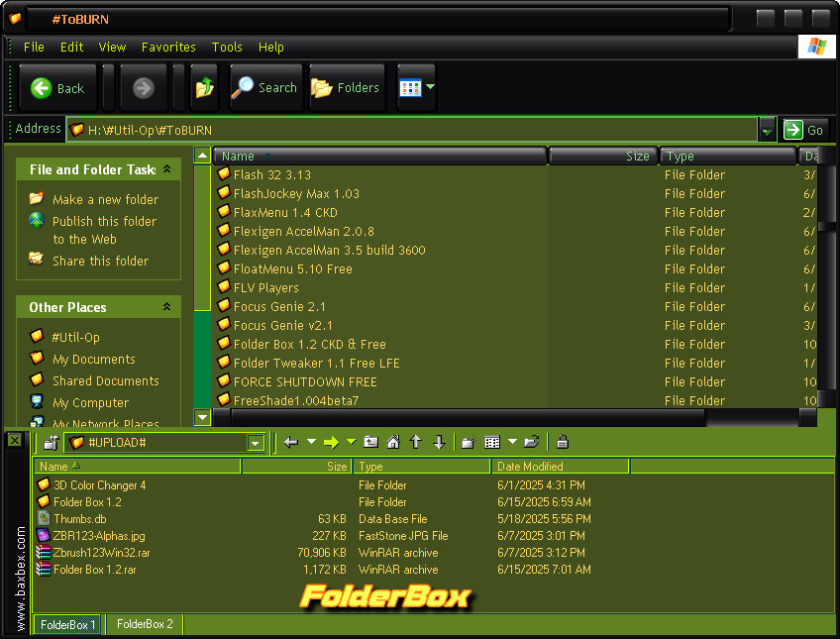This screenshot has width=840, height=639.
Task: Open FolderBox back history dropdown
Action: (x=311, y=441)
